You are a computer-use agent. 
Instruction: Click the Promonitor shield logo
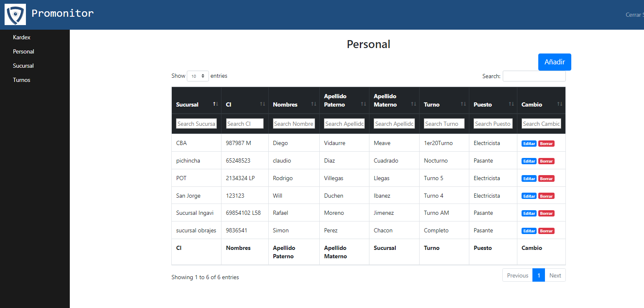15,14
